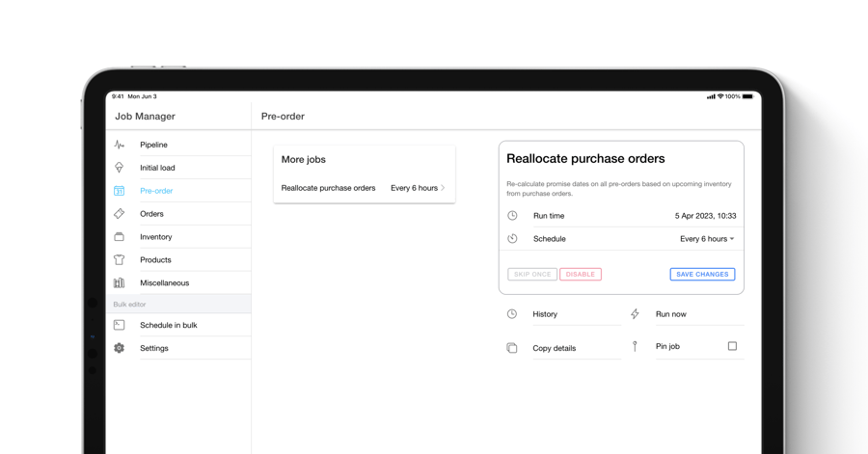Select the Pre-order calendar icon

[120, 191]
